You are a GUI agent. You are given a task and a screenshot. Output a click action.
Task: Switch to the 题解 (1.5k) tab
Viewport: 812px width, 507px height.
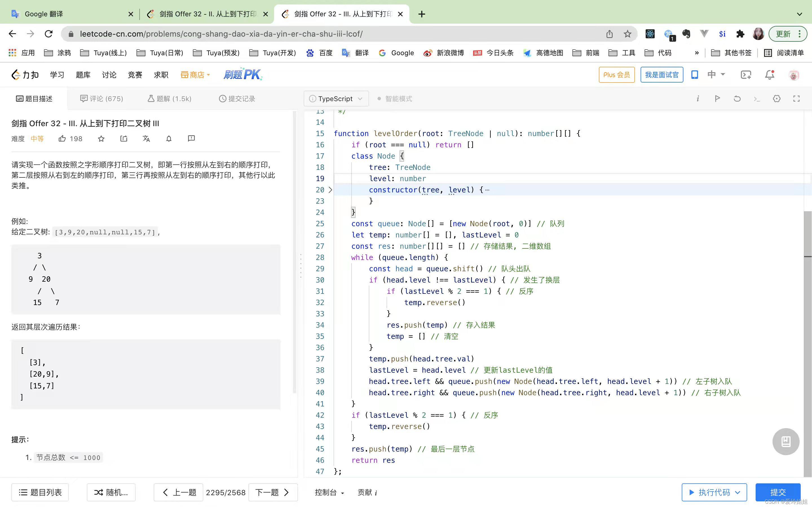pyautogui.click(x=169, y=99)
